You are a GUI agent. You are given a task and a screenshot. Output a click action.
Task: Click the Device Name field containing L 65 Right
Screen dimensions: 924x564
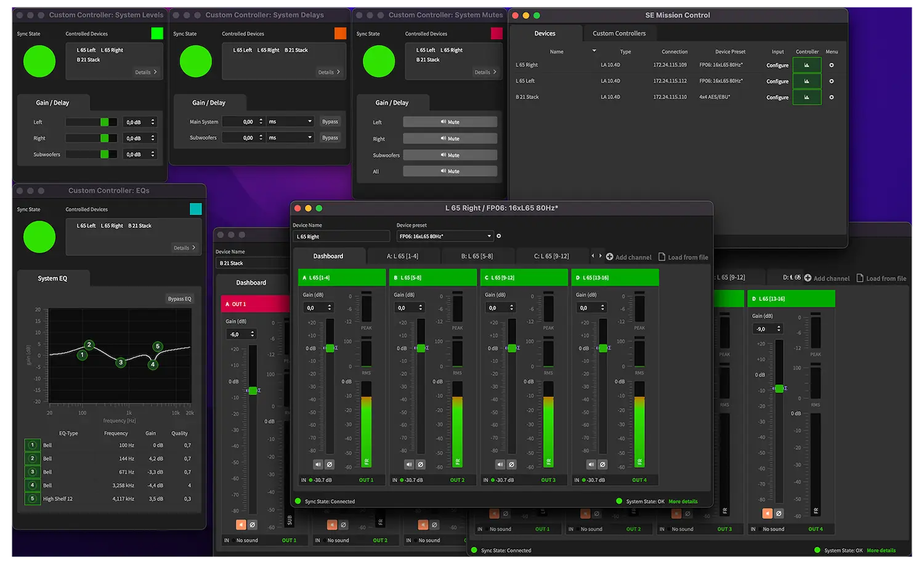click(x=341, y=237)
